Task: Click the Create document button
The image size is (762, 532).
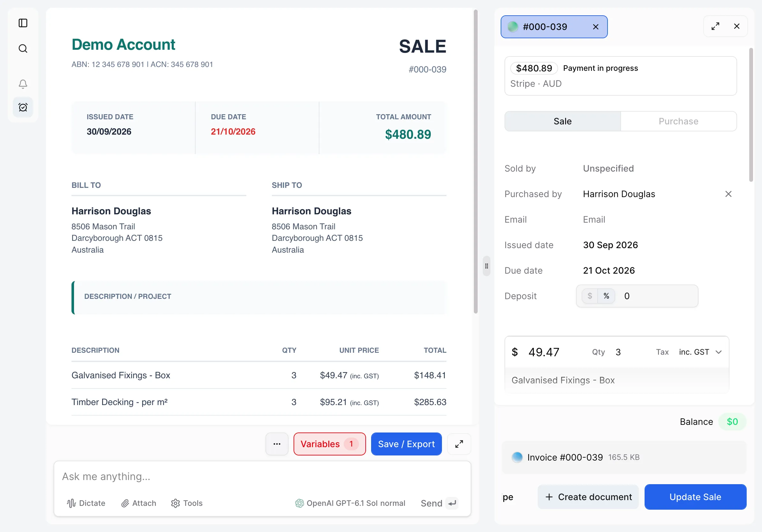Action: click(588, 497)
